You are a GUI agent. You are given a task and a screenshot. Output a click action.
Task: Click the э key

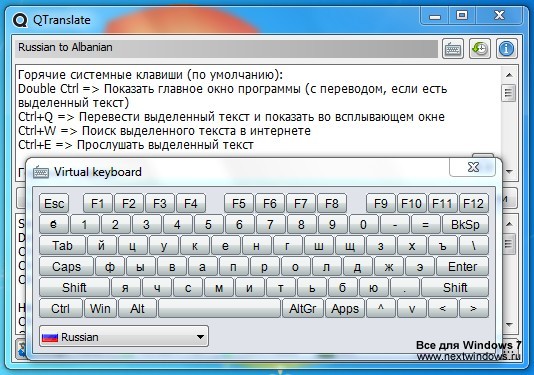tap(420, 267)
